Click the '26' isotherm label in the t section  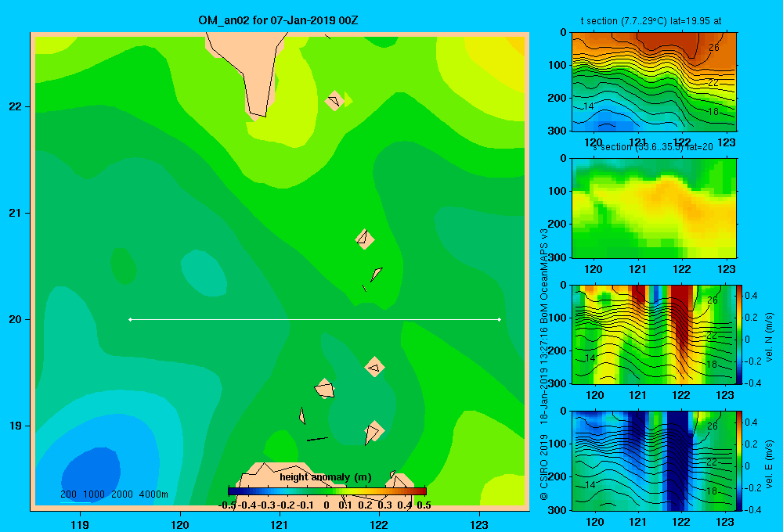coord(714,48)
